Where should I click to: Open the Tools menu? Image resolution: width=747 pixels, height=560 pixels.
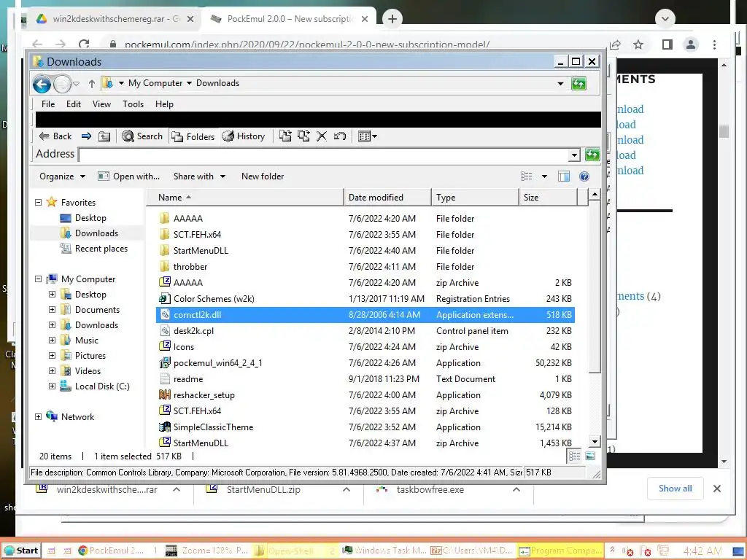tap(133, 104)
